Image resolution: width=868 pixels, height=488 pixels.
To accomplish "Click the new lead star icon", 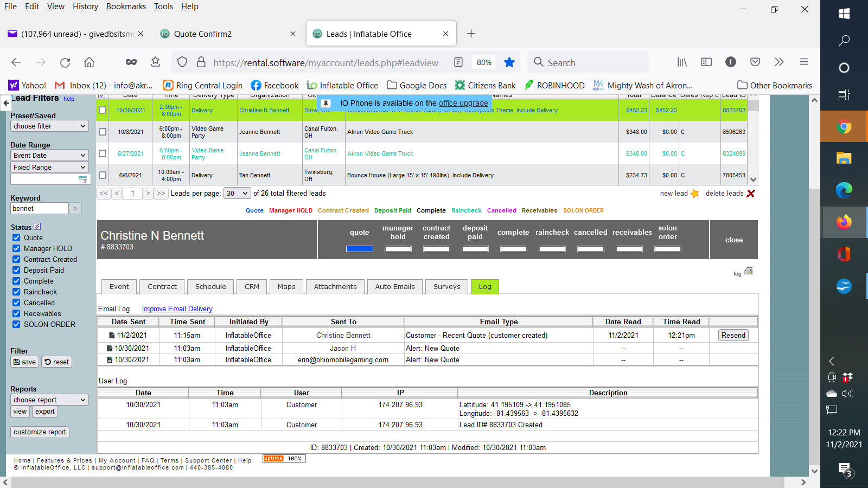I will click(694, 194).
